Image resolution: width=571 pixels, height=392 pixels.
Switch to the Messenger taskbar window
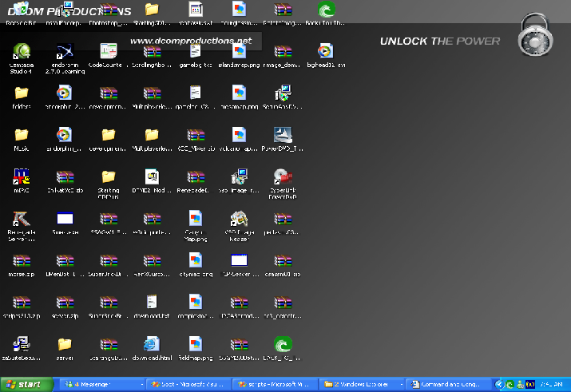pos(96,384)
